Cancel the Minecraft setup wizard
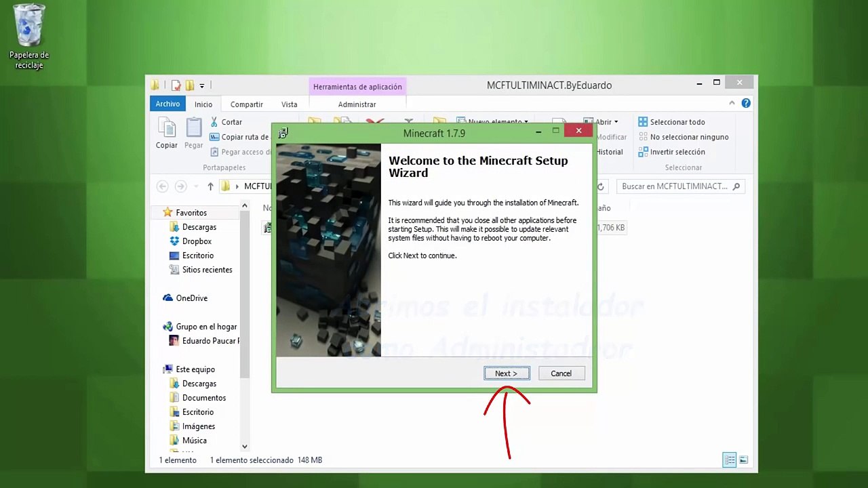This screenshot has width=868, height=488. point(561,373)
